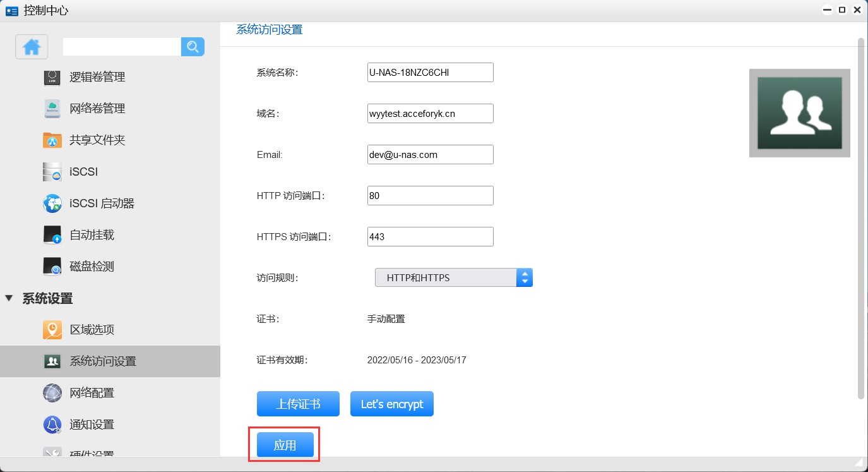The height and width of the screenshot is (472, 868).
Task: Open 逻辑卷管理 LVM icon
Action: click(52, 77)
